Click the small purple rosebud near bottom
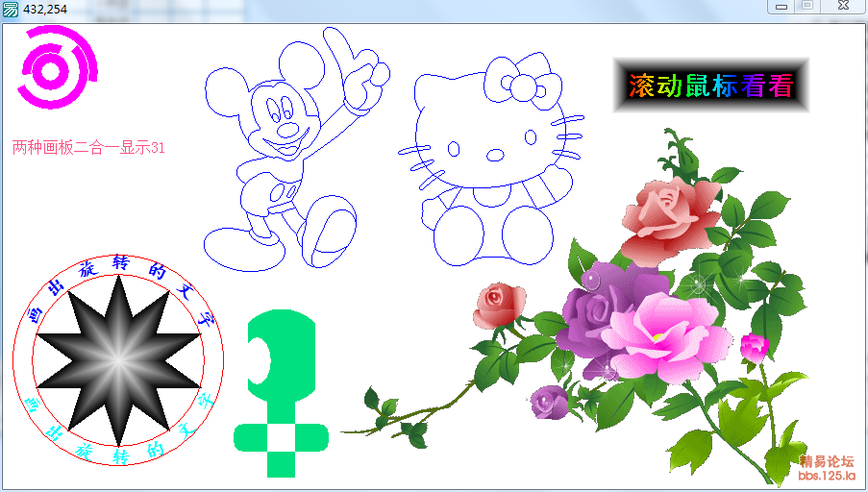Viewport: 868px width, 492px height. pyautogui.click(x=550, y=402)
